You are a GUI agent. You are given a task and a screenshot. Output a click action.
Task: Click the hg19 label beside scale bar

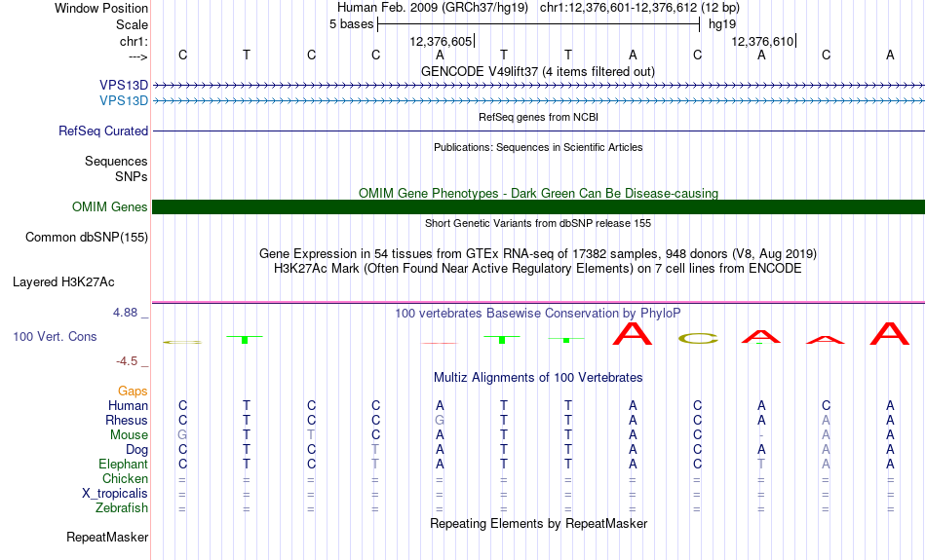click(x=722, y=24)
